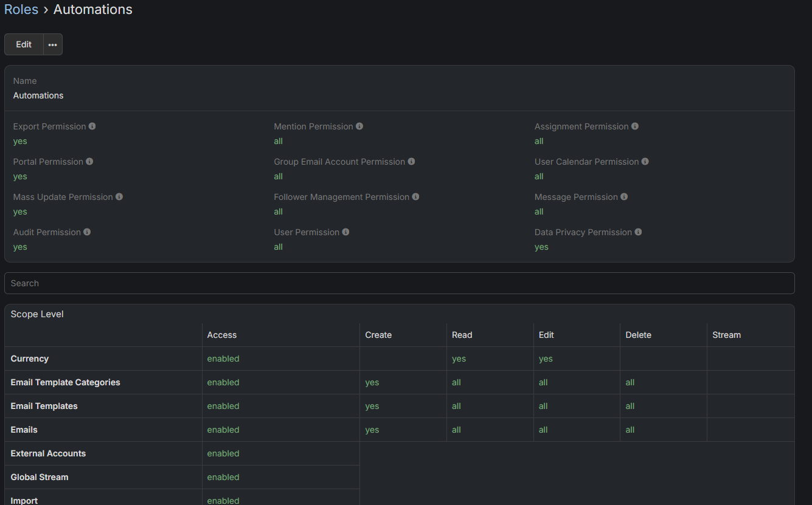The image size is (812, 505).
Task: Click User Calendar Permission info icon
Action: click(x=645, y=162)
